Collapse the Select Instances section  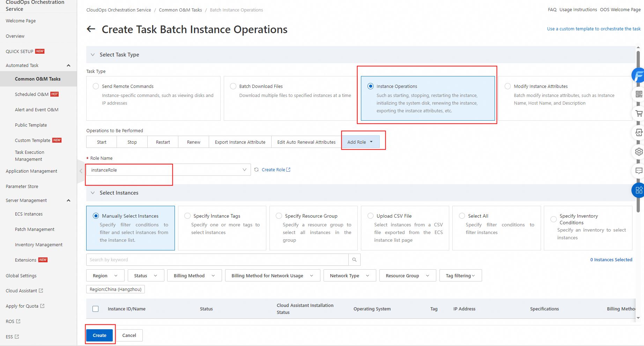coord(92,193)
